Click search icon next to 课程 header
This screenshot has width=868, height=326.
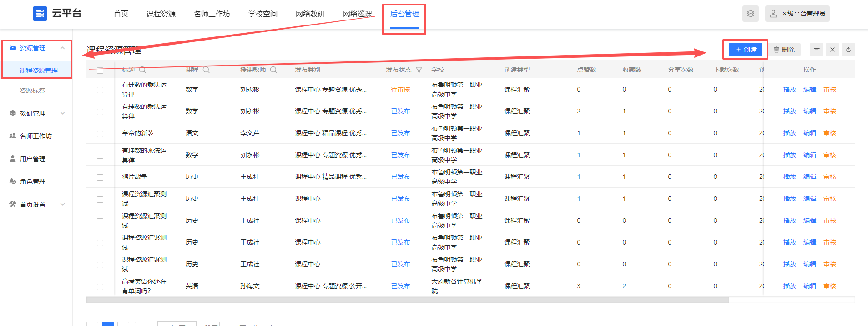[206, 70]
